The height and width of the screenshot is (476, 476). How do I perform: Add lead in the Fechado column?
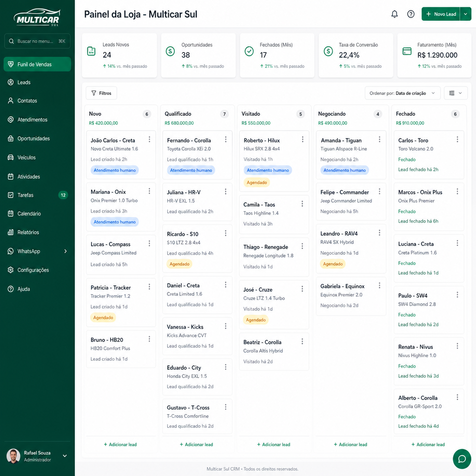pos(428,444)
